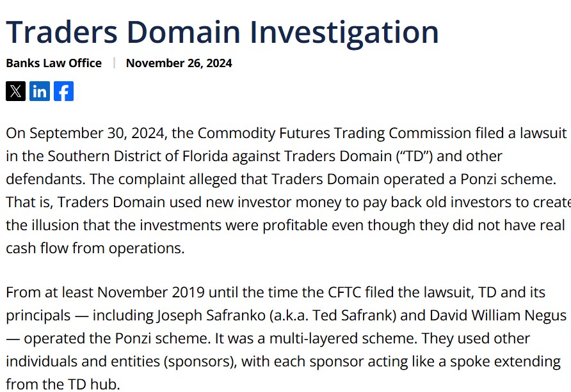The width and height of the screenshot is (571, 392).
Task: Click the "November 2019" text
Action: point(151,292)
